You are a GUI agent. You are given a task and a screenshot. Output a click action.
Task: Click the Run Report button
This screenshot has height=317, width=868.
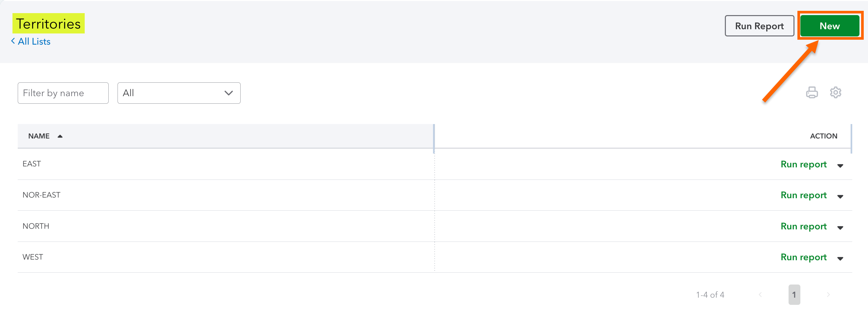(x=759, y=26)
